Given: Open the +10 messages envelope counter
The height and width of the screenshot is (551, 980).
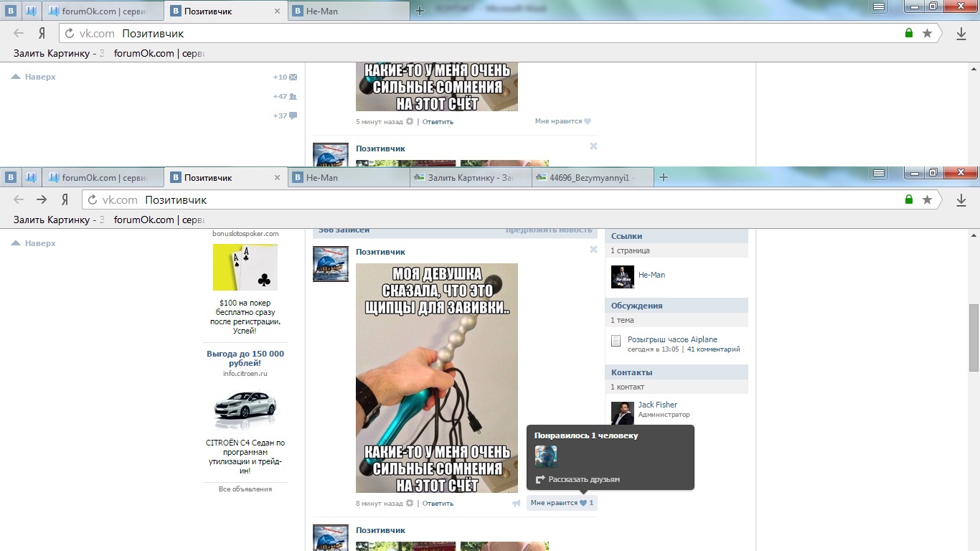Looking at the screenshot, I should (286, 77).
